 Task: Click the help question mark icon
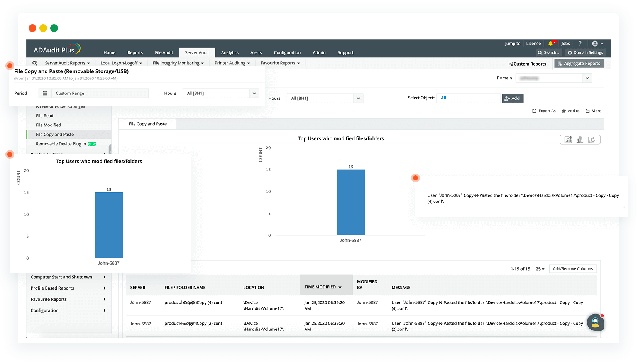coord(580,44)
